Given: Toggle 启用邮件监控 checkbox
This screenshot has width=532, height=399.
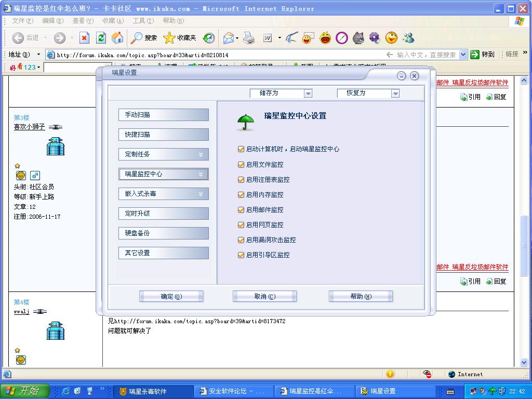Looking at the screenshot, I should 241,210.
